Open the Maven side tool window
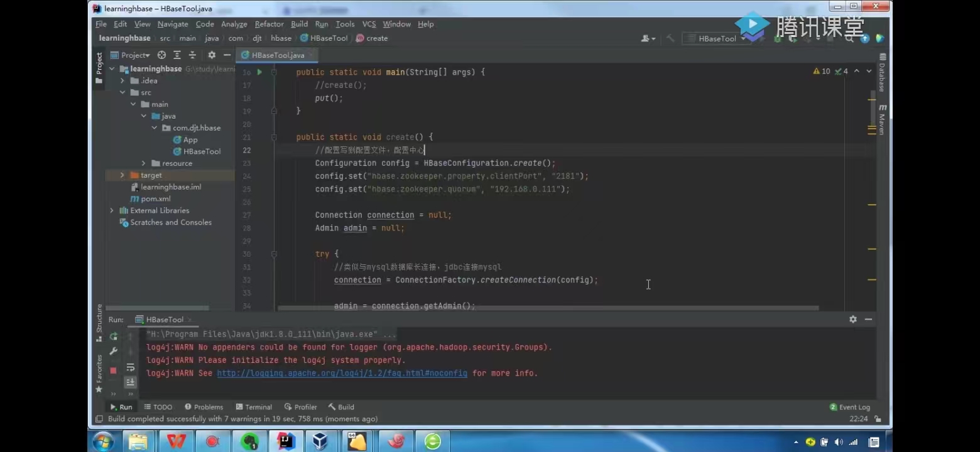The width and height of the screenshot is (980, 452). coord(882,120)
